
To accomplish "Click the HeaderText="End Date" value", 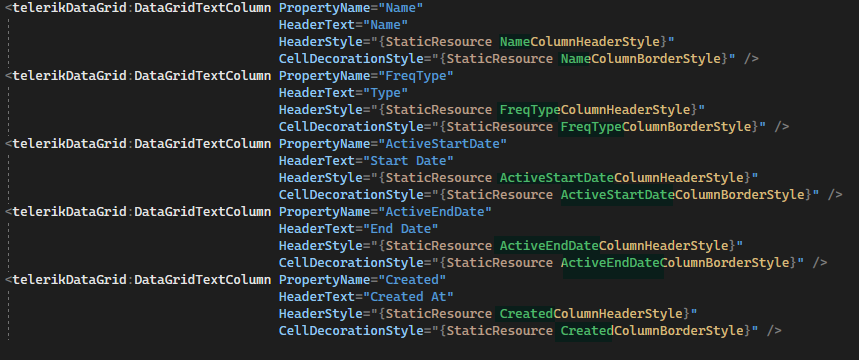I will pos(401,228).
